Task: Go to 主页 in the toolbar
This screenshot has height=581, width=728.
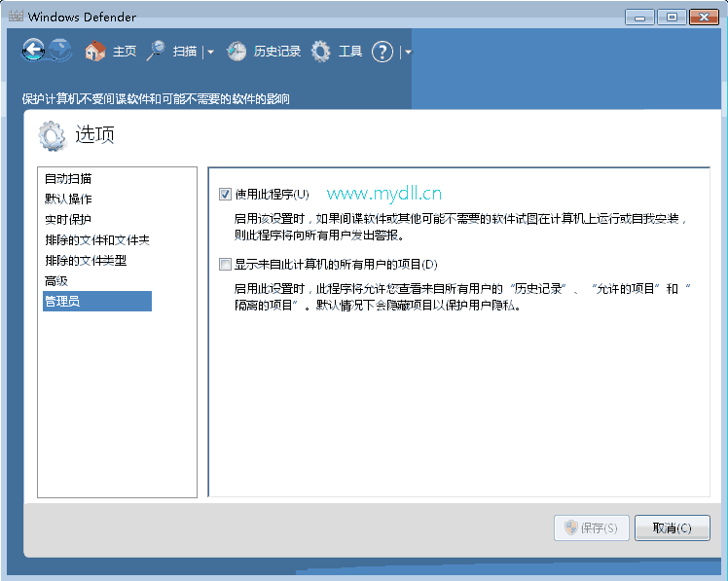Action: (125, 51)
